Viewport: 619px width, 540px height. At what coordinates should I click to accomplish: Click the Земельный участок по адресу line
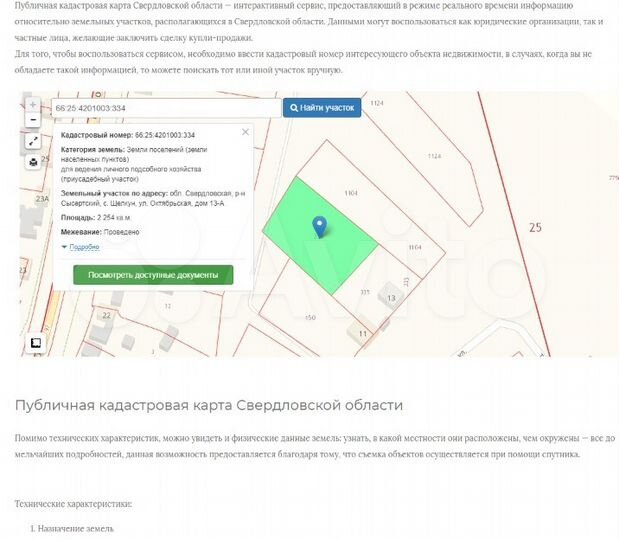pyautogui.click(x=153, y=199)
